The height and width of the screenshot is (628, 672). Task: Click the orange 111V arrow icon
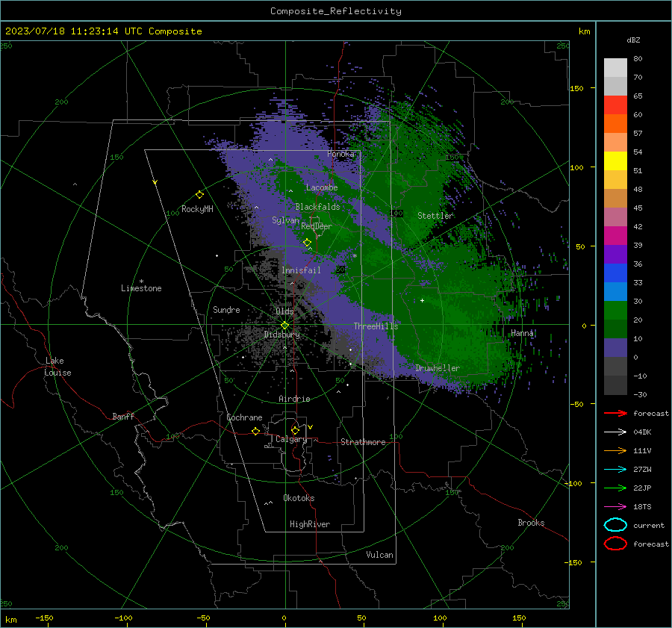615,450
